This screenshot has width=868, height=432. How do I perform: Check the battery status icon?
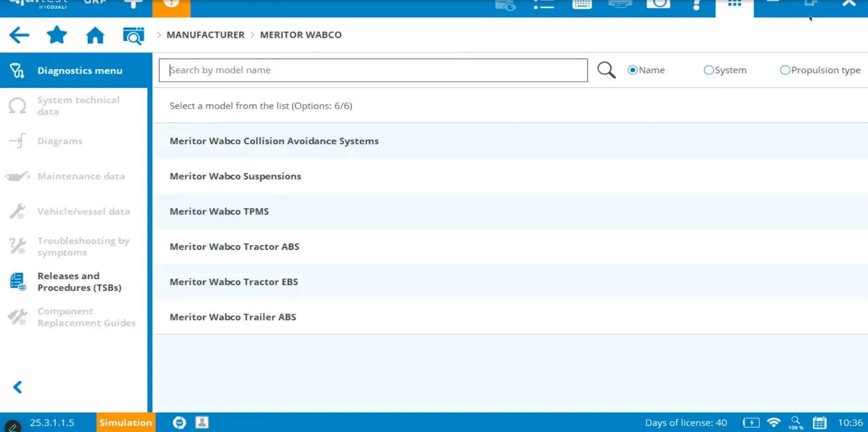click(x=751, y=423)
